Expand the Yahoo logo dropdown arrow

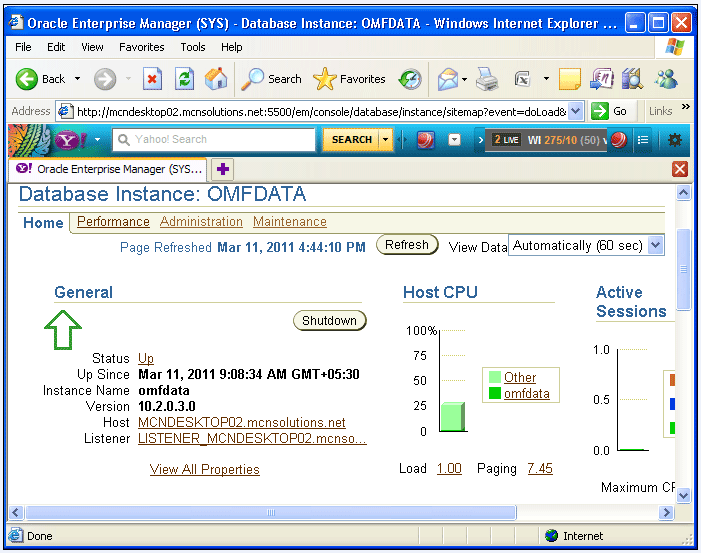pyautogui.click(x=97, y=139)
